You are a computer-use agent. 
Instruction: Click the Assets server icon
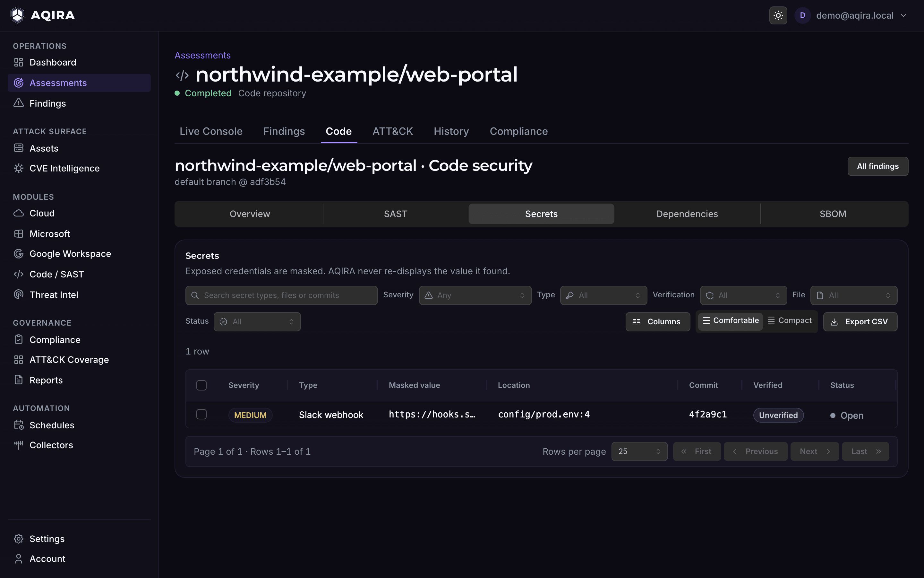click(x=18, y=148)
